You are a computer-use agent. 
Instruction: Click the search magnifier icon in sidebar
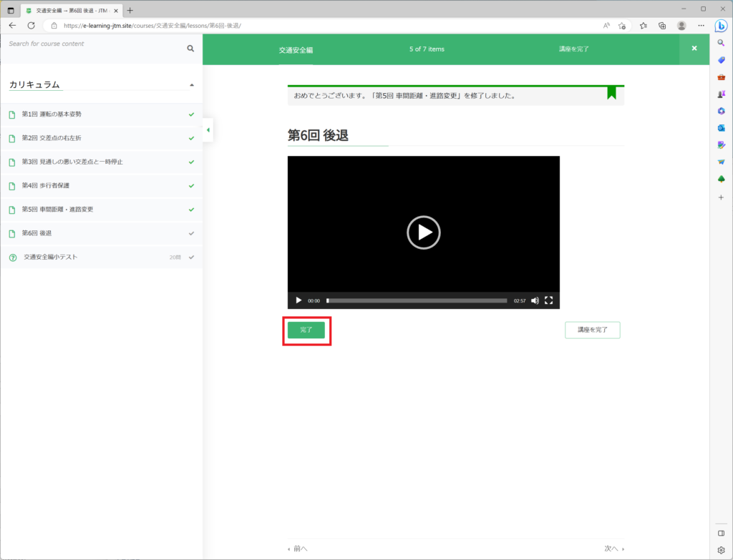pos(190,49)
